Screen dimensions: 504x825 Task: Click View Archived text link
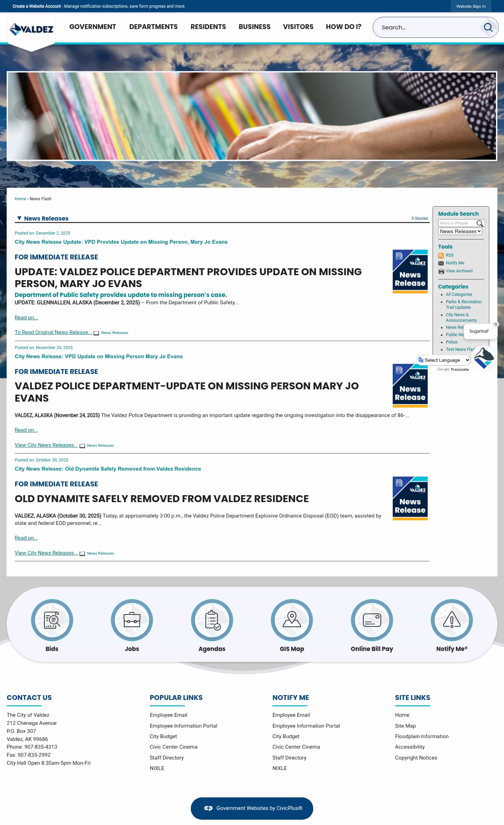tap(459, 271)
